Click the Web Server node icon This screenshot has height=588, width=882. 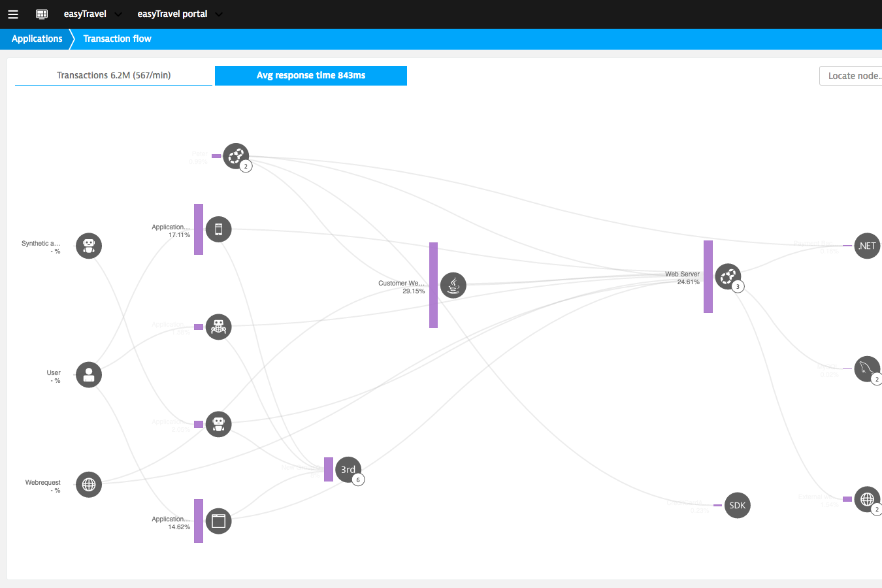pyautogui.click(x=728, y=276)
